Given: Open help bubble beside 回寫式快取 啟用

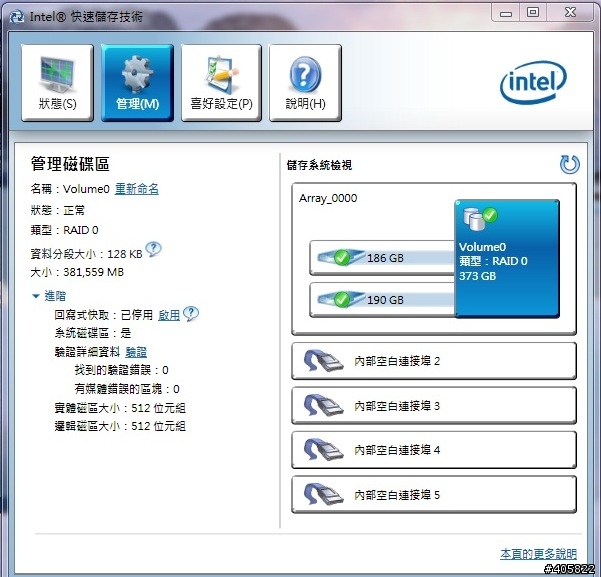Looking at the screenshot, I should (191, 314).
